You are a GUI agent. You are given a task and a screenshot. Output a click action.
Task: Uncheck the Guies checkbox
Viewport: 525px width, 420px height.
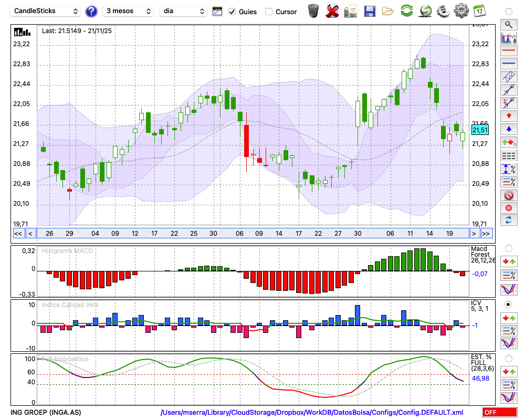233,12
